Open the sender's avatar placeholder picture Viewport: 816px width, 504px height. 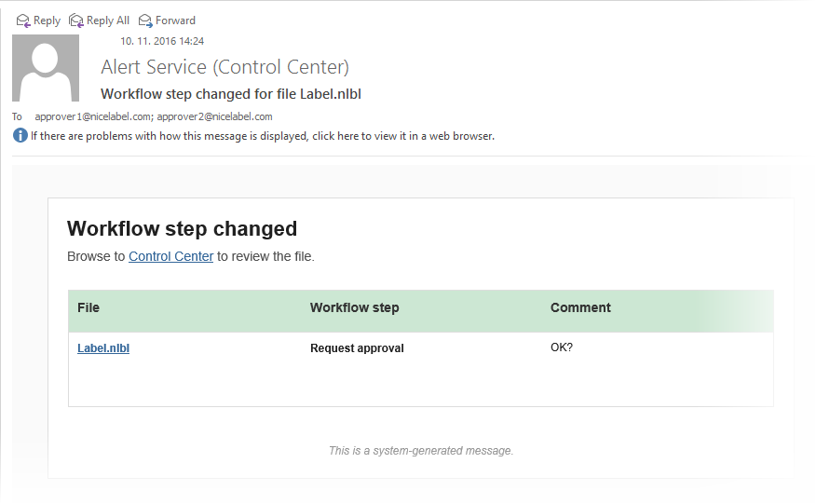[x=46, y=68]
